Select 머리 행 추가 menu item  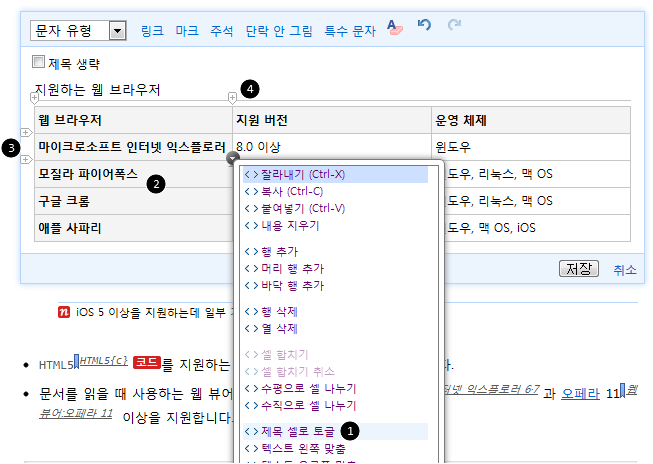[335, 269]
